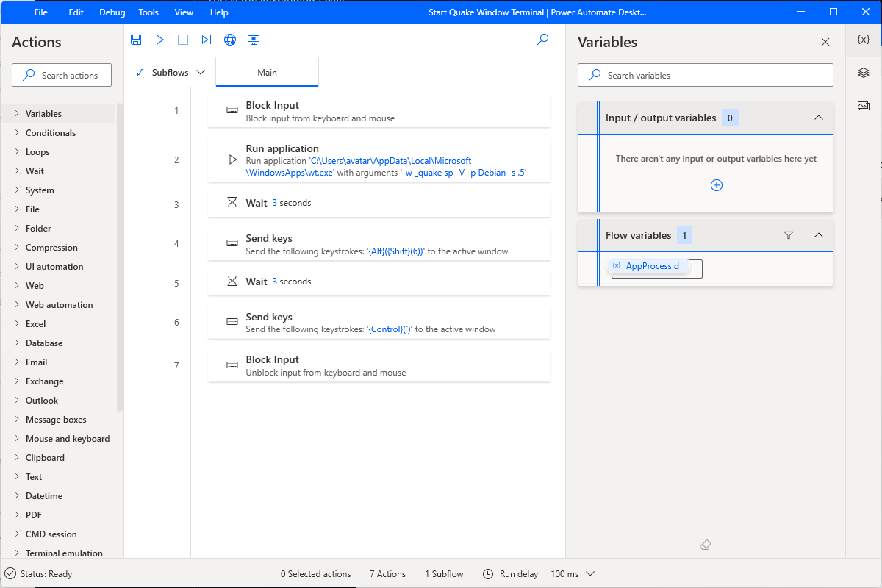Run the next action step

pyautogui.click(x=207, y=40)
